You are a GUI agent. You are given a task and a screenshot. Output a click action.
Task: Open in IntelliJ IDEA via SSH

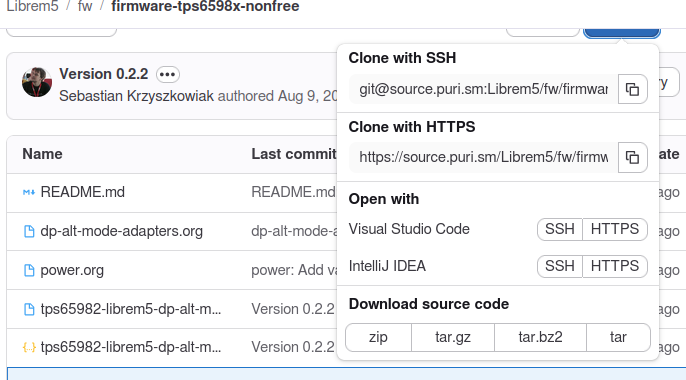click(560, 266)
